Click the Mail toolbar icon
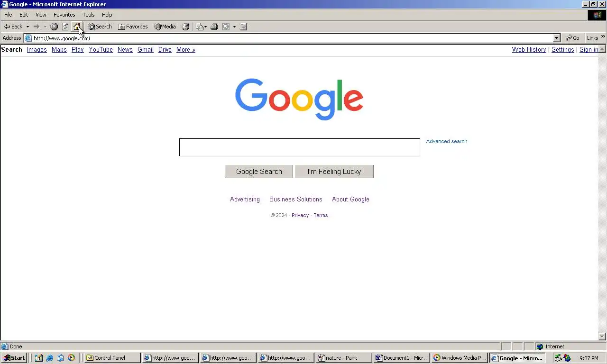Viewport: 607px width, 364px height. [x=199, y=27]
